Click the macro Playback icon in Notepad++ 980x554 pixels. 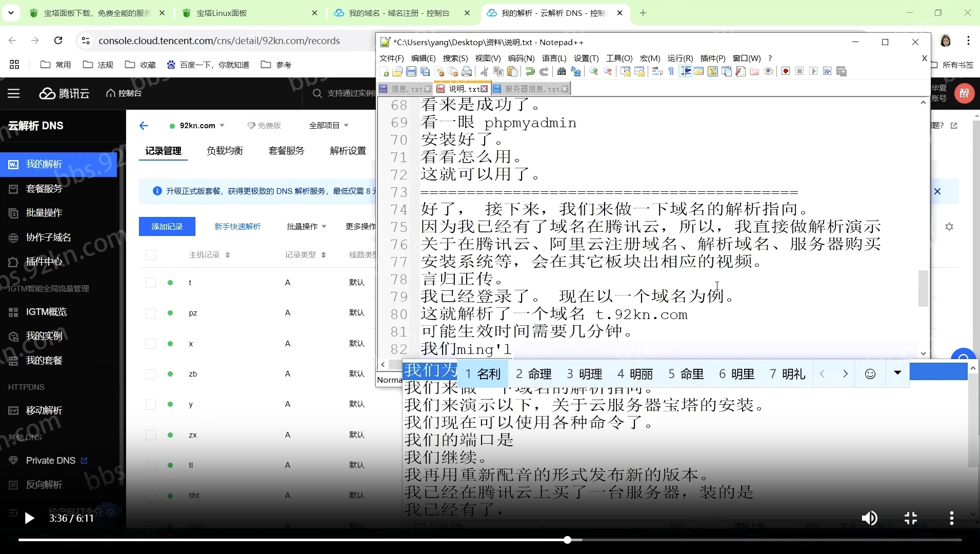tap(813, 71)
